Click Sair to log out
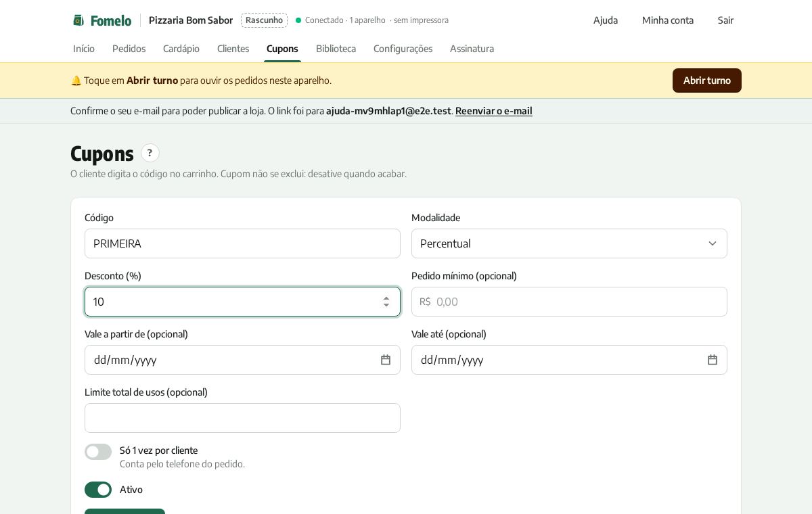The width and height of the screenshot is (812, 514). (x=725, y=20)
